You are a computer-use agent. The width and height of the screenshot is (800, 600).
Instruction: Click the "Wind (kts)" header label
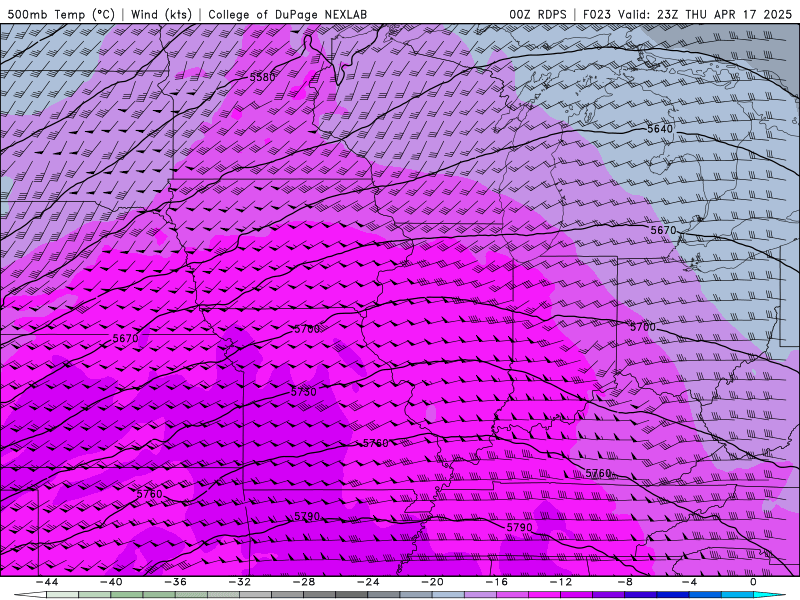point(161,14)
